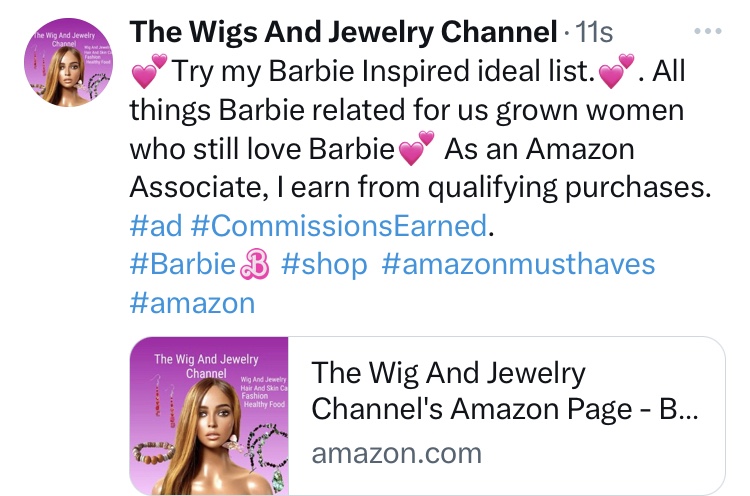Image resolution: width=750 pixels, height=496 pixels.
Task: Open the Amazon Page link card title
Action: (x=505, y=390)
